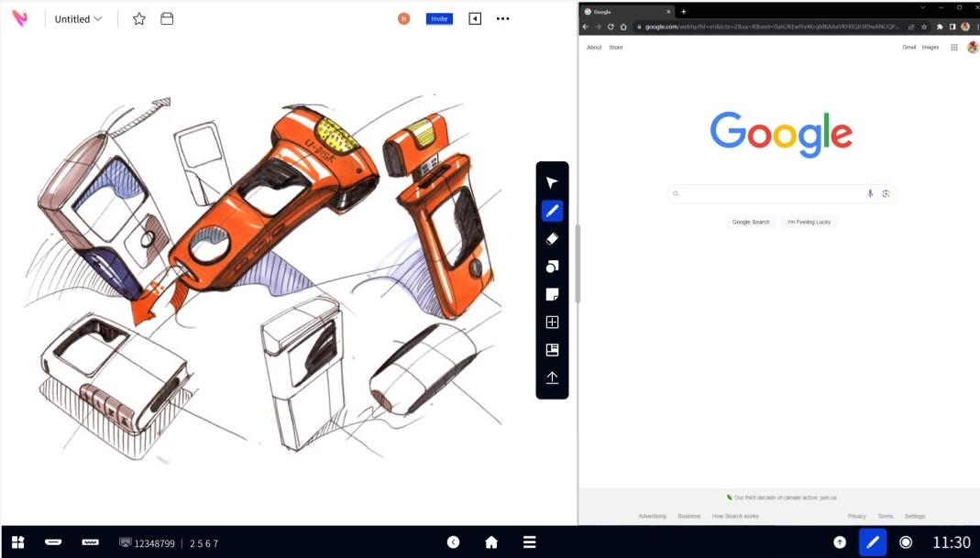Viewport: 980px width, 558px height.
Task: Add a sticky note
Action: point(552,294)
